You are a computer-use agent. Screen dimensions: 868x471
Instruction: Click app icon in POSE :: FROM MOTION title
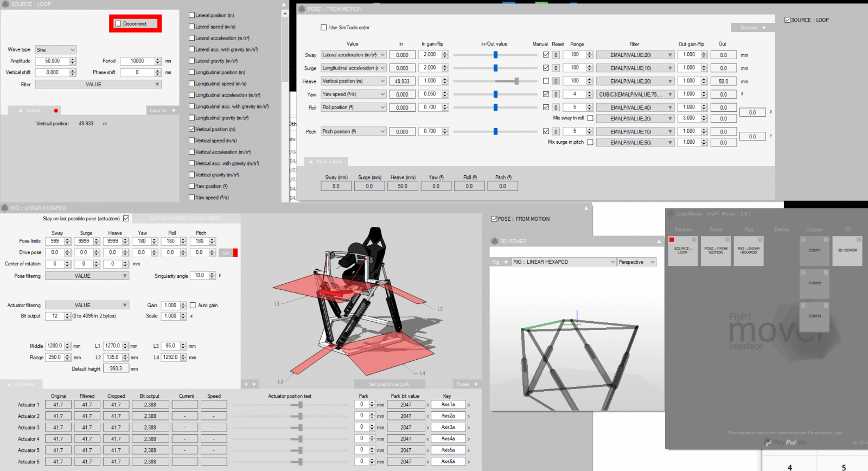pyautogui.click(x=302, y=9)
